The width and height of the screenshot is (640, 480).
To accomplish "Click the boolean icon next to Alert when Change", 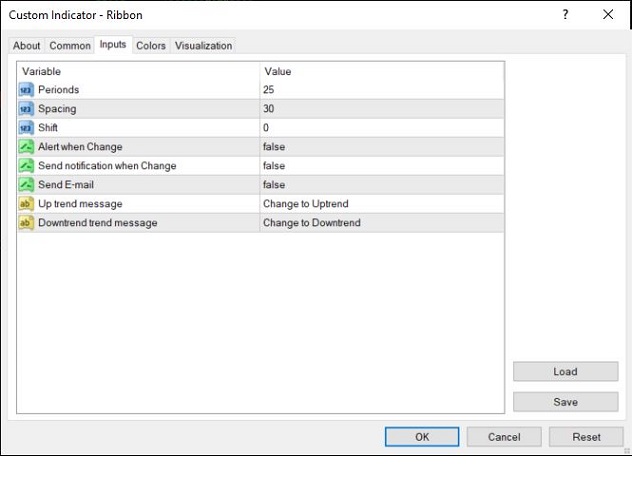I will click(x=26, y=147).
